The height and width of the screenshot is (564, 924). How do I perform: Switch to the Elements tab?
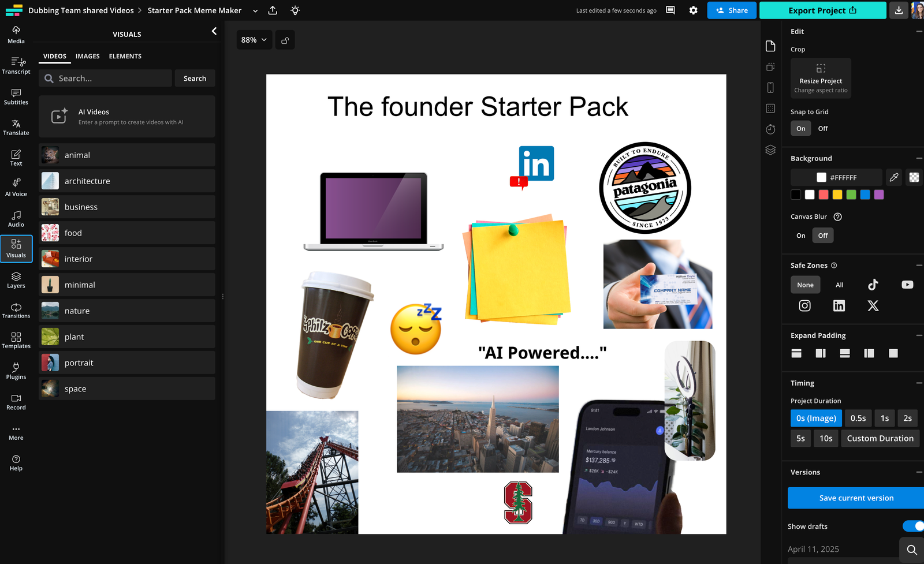125,55
